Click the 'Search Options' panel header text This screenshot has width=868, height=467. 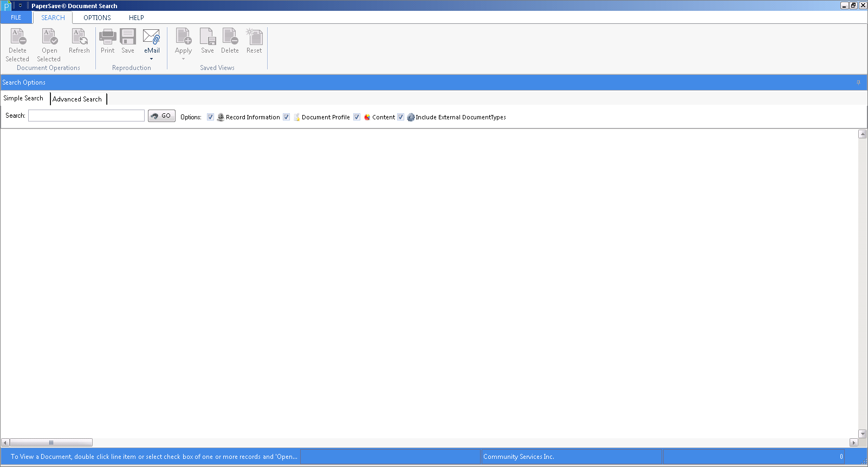24,82
